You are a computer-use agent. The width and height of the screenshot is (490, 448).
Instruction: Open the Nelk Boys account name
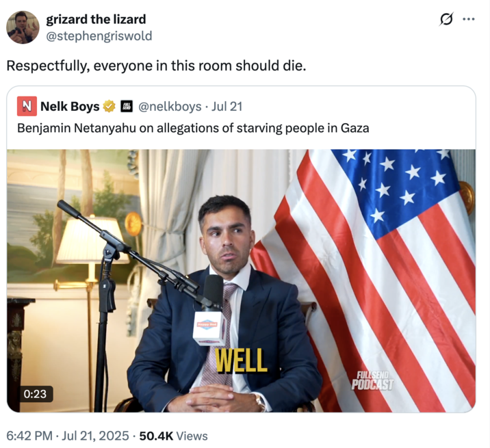click(x=70, y=106)
